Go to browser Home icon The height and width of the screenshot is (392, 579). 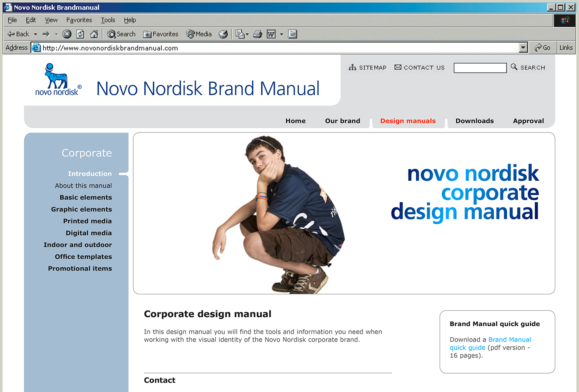click(94, 34)
